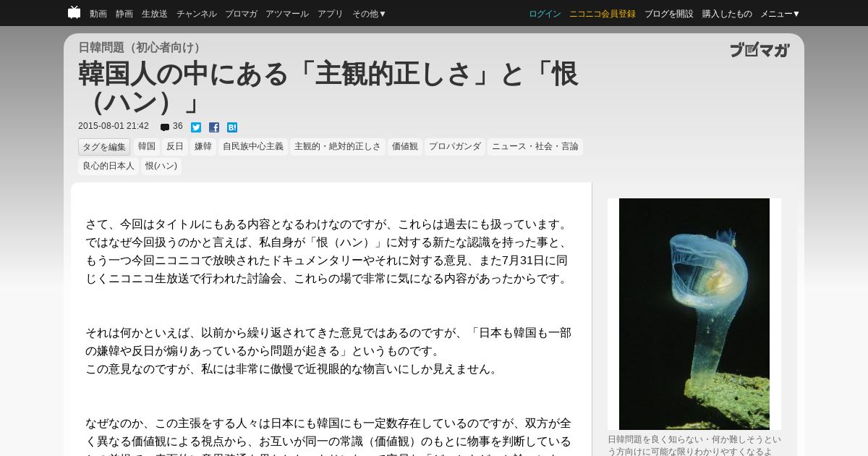
Task: Click the ブログを開設 link
Action: (669, 14)
